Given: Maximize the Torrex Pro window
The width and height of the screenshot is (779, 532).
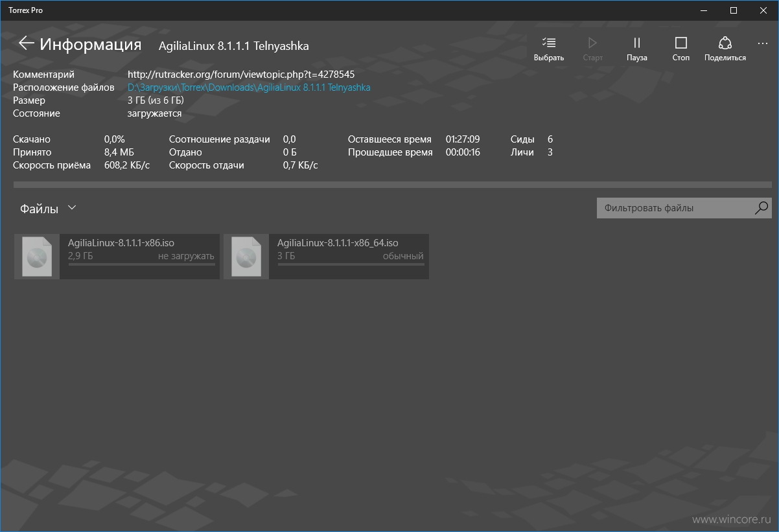Looking at the screenshot, I should pyautogui.click(x=734, y=10).
